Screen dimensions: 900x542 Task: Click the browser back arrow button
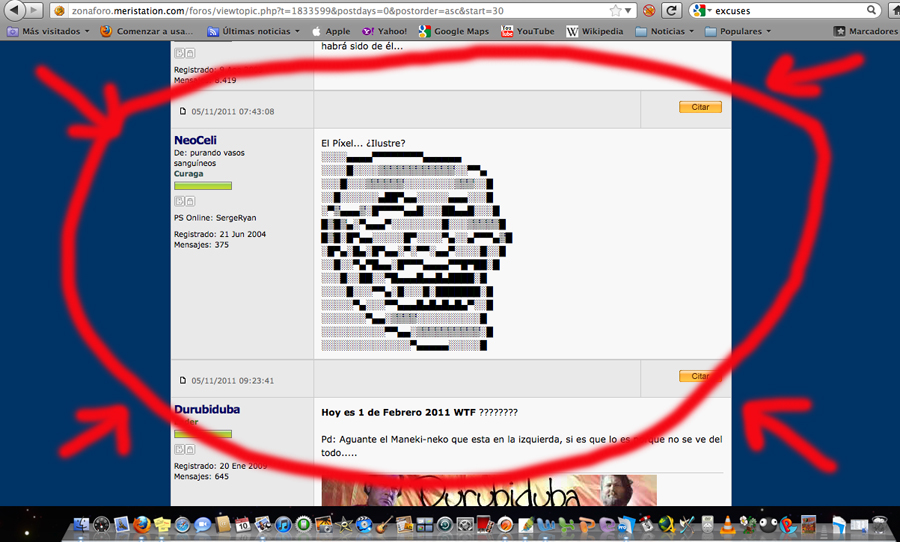12,10
